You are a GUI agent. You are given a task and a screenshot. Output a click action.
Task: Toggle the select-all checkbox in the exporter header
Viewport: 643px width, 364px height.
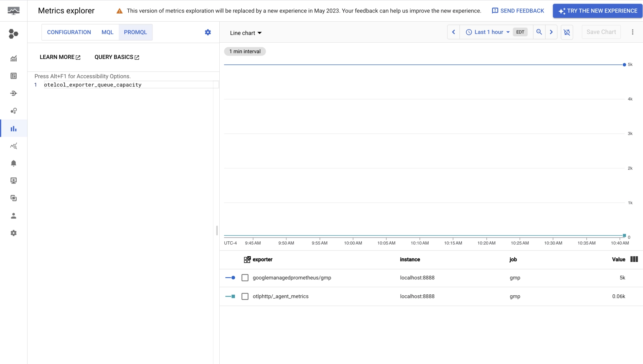pos(247,259)
